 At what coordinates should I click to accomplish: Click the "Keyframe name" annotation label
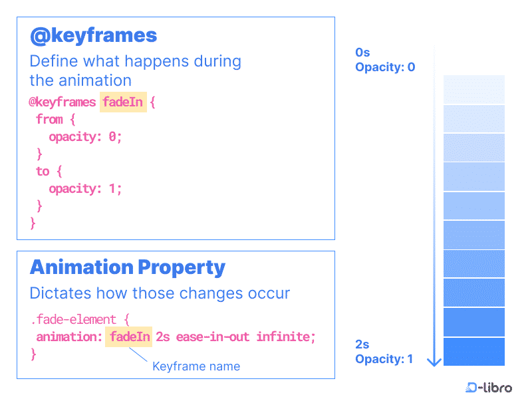tap(196, 366)
